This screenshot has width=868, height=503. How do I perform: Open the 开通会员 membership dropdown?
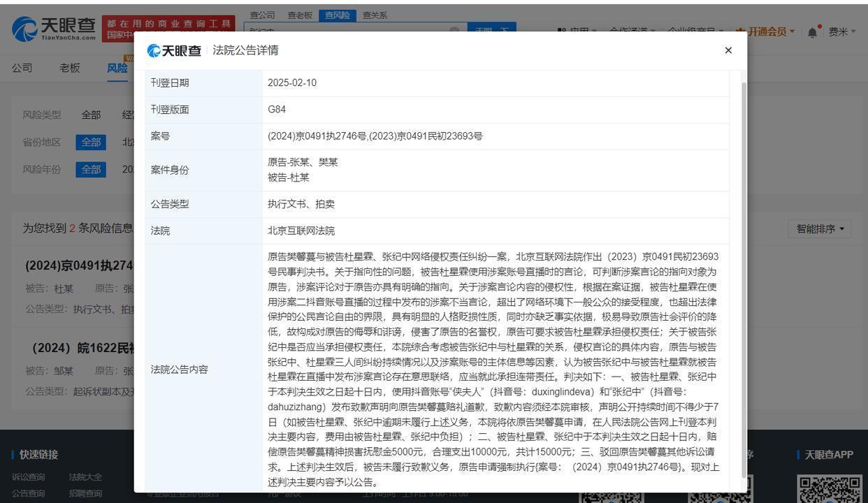click(x=767, y=31)
